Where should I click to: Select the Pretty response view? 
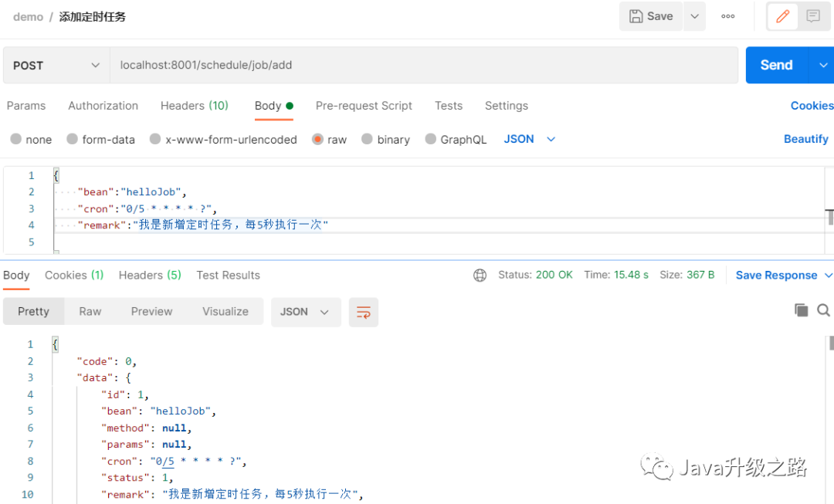tap(33, 312)
